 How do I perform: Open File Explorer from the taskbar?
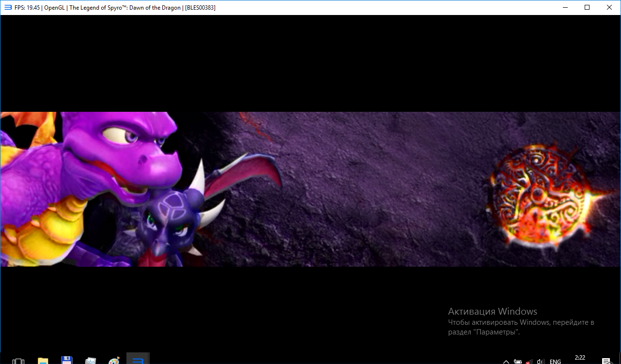[43, 361]
